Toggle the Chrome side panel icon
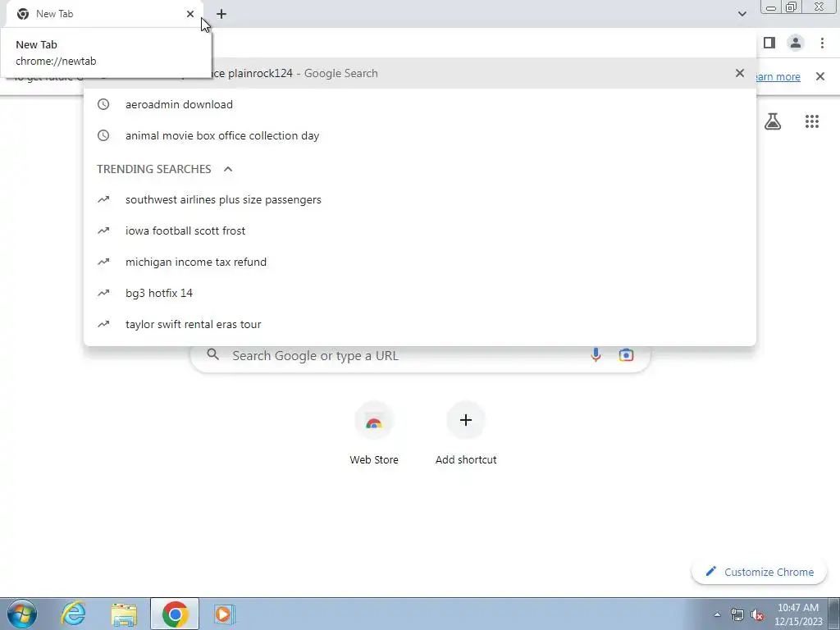This screenshot has width=840, height=630. 769,43
